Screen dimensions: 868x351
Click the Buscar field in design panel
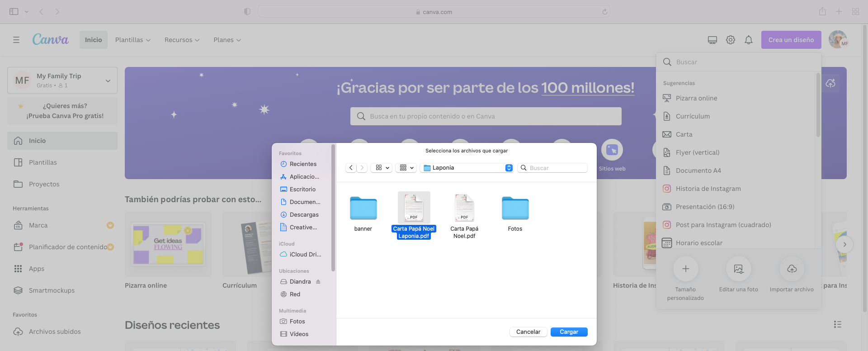tap(741, 62)
